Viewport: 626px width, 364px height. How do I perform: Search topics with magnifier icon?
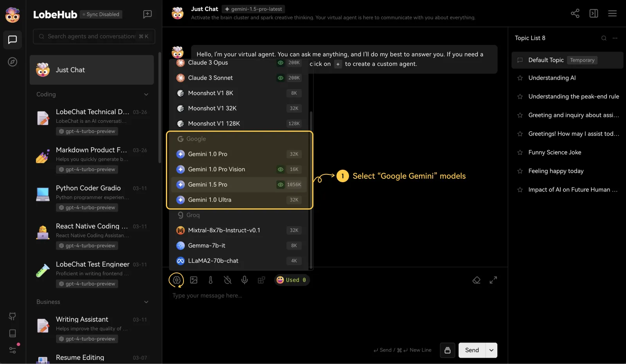click(604, 38)
